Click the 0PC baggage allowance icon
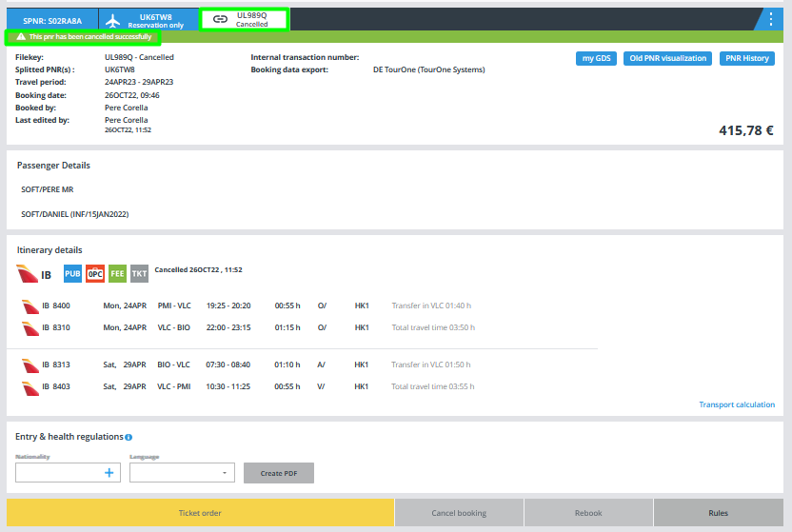The height and width of the screenshot is (532, 792). (95, 274)
